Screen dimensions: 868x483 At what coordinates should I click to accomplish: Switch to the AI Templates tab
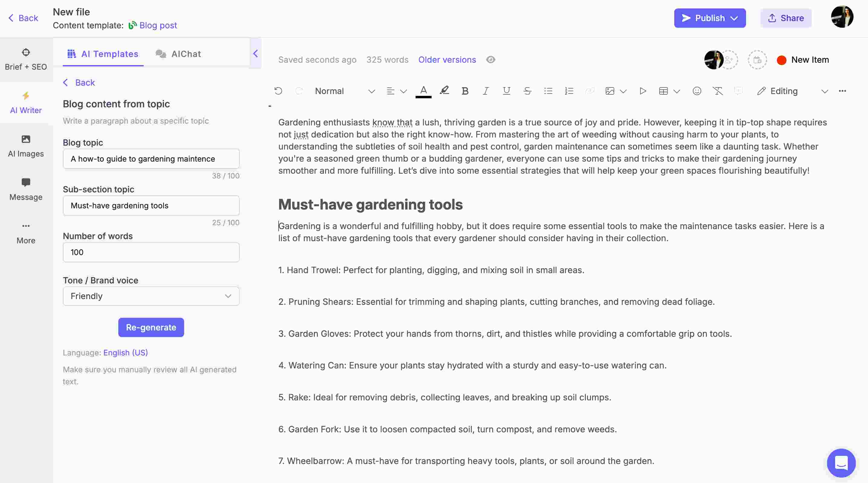click(103, 54)
